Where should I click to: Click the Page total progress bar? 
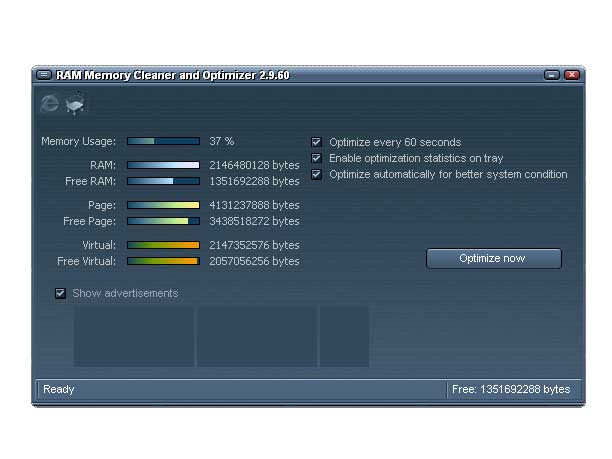click(x=163, y=205)
